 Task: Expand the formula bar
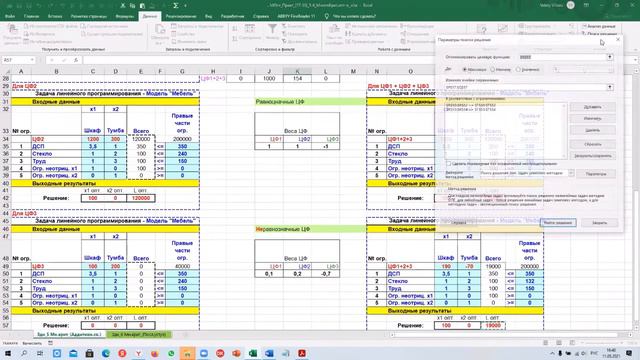point(636,60)
